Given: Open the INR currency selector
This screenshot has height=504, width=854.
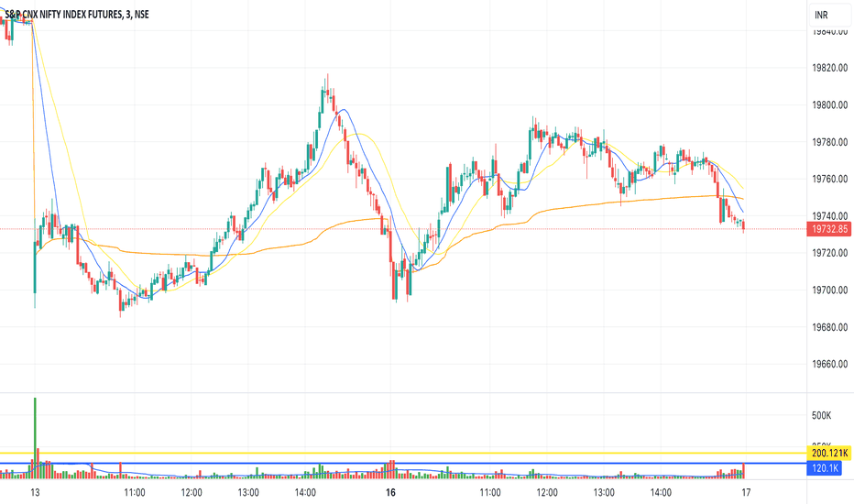Looking at the screenshot, I should pos(830,15).
